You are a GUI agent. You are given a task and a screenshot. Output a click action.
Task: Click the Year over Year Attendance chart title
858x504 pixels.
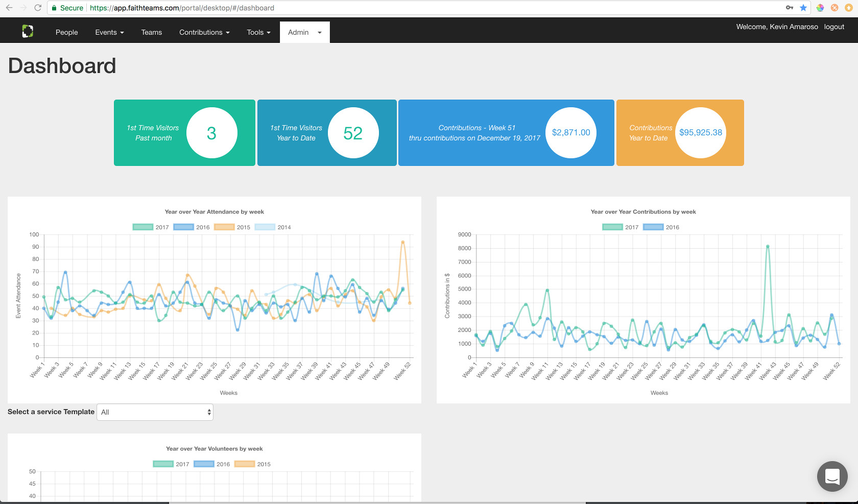[x=214, y=212]
